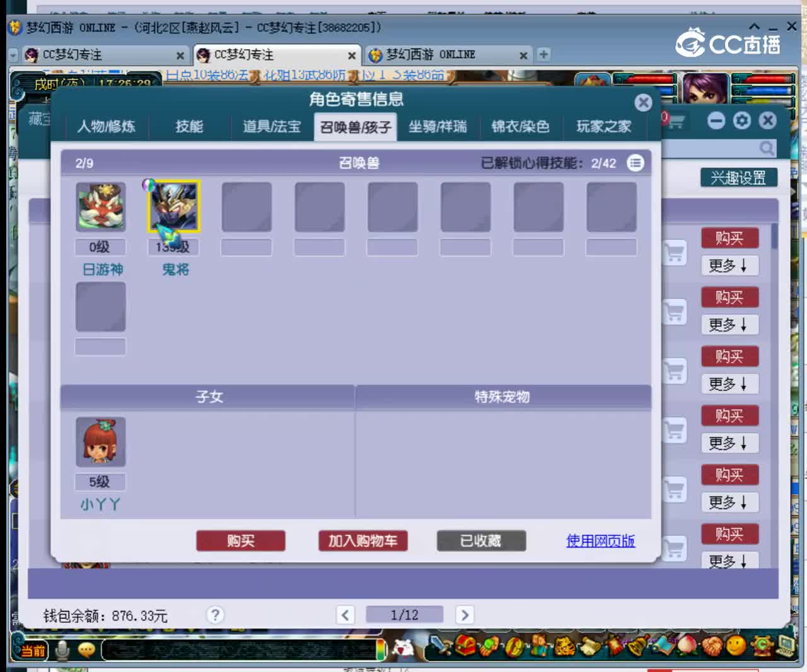Open the 道具/法宝 tab

(x=272, y=127)
